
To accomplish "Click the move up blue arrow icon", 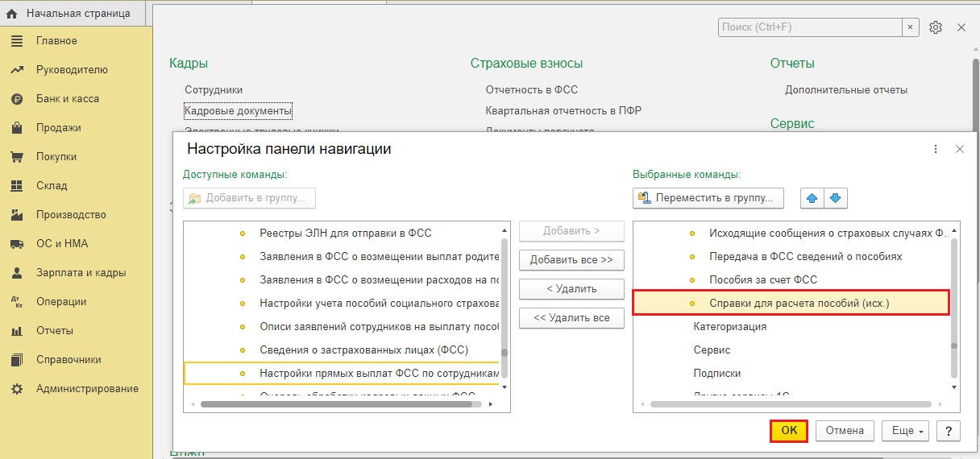I will 812,198.
